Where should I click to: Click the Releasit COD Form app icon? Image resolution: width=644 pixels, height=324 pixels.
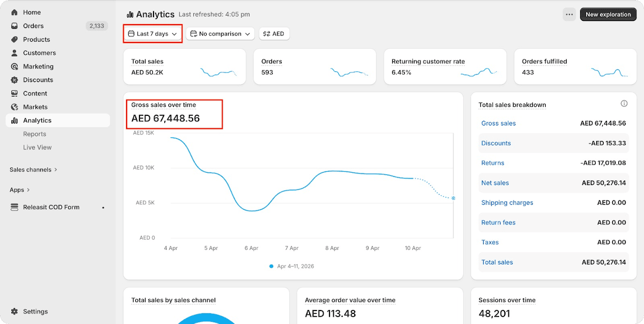pyautogui.click(x=14, y=207)
